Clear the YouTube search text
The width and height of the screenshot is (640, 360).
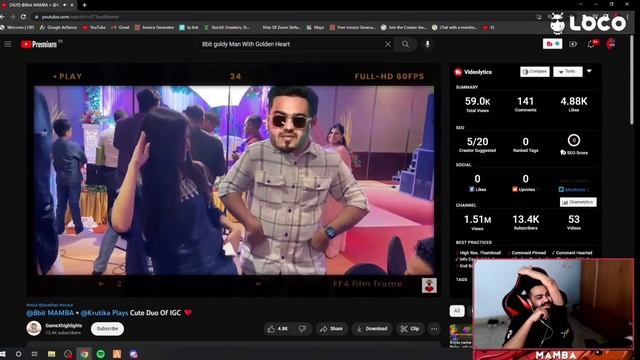(388, 44)
